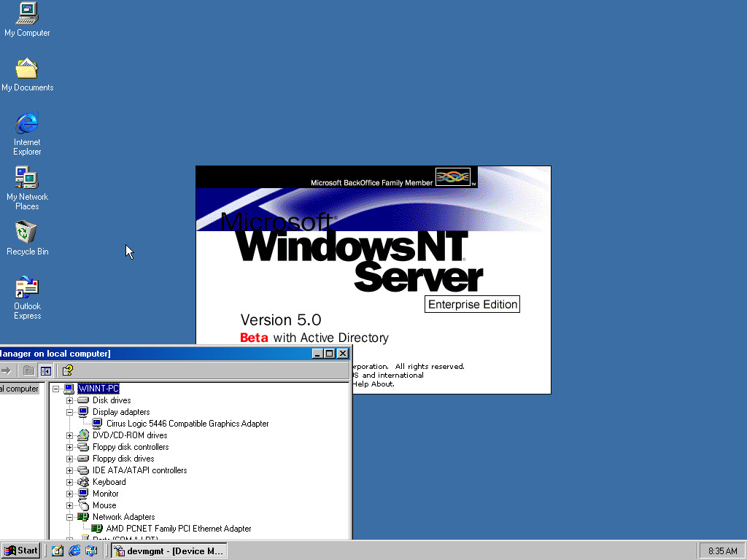Expand the Floppy disk drives category
This screenshot has height=560, width=747.
[69, 459]
